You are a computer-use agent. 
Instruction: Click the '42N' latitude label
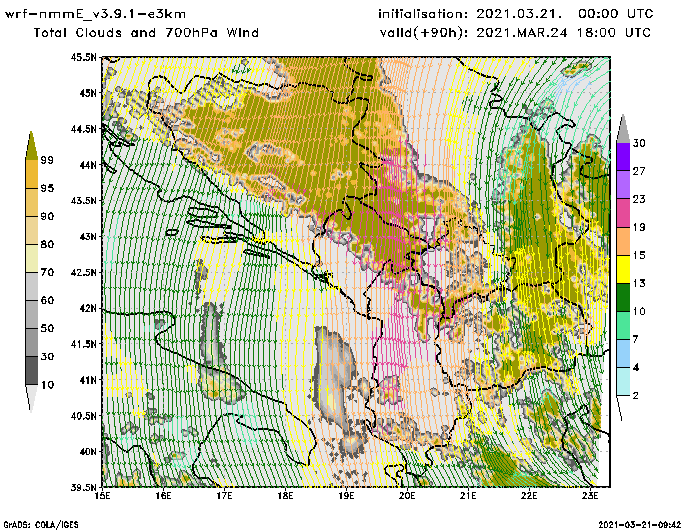tap(88, 308)
